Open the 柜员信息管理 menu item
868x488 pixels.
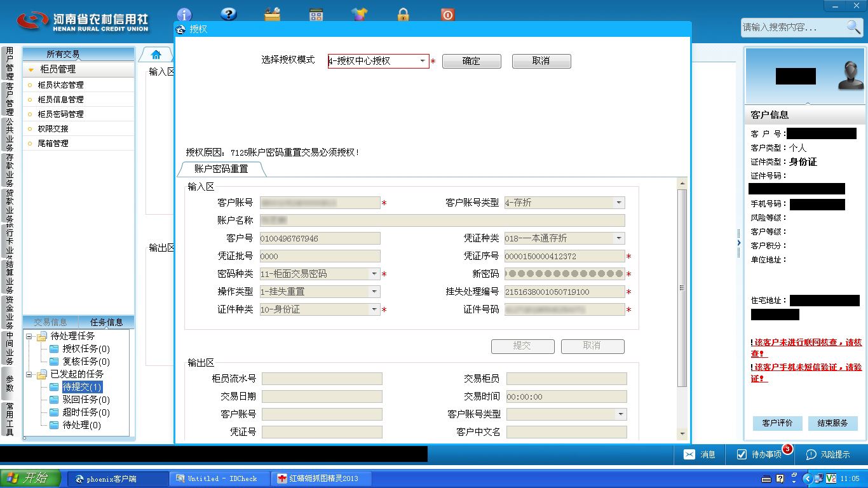(79, 99)
